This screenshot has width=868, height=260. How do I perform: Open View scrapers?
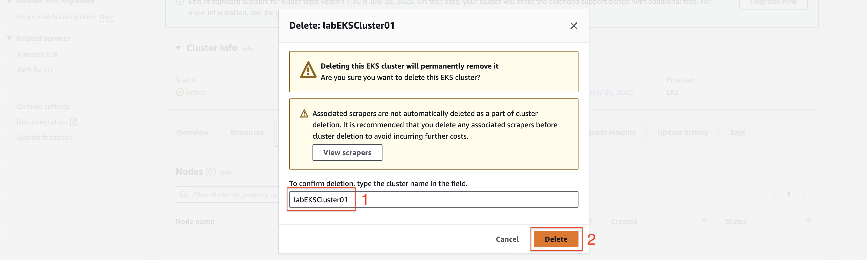(347, 153)
